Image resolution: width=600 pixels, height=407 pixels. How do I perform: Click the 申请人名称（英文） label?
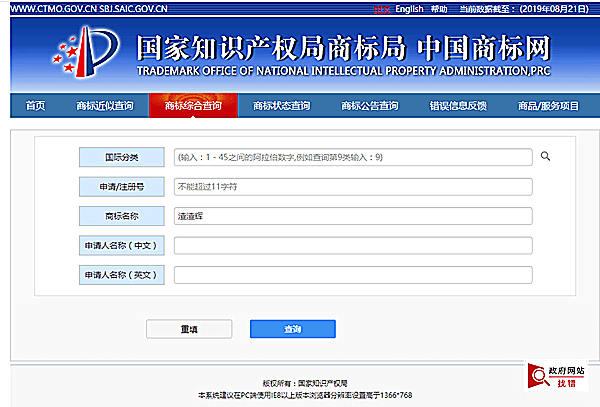coord(122,275)
